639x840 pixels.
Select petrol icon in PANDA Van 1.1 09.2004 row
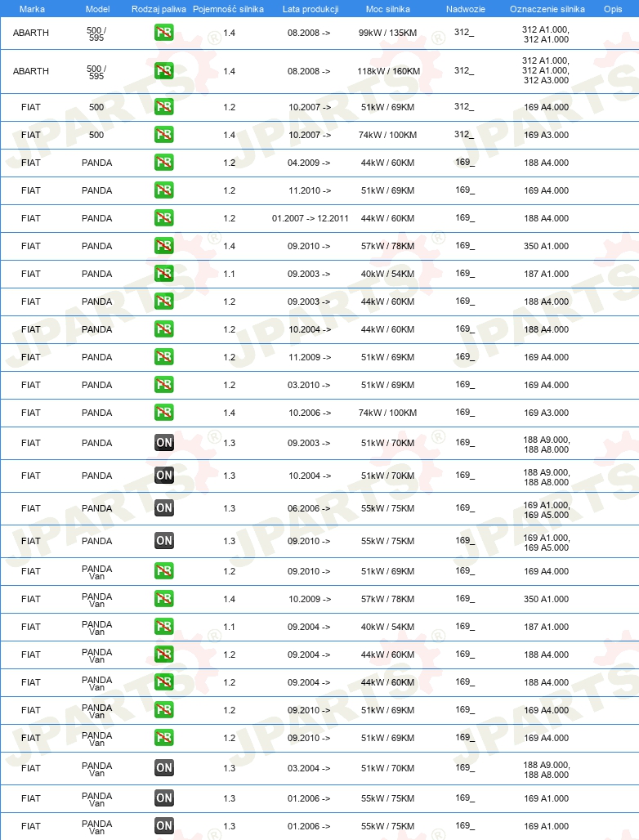point(164,627)
